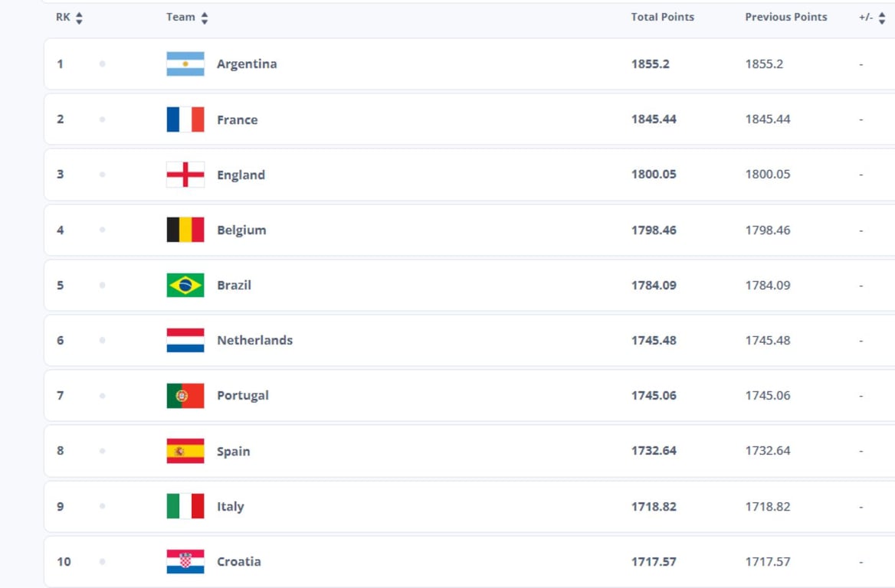Click Argentina's rank movement dot indicator
Screen dimensions: 895x588
pyautogui.click(x=102, y=64)
